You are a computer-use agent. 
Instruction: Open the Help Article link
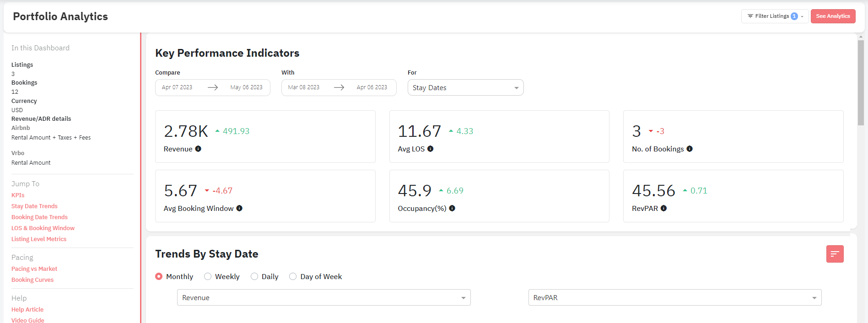(x=27, y=309)
